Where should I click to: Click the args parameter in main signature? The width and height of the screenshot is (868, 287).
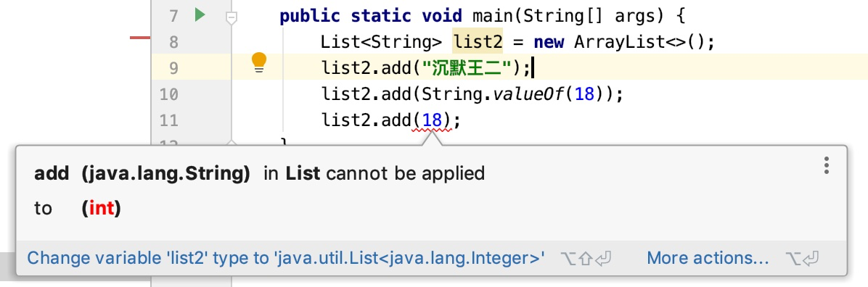pos(639,16)
